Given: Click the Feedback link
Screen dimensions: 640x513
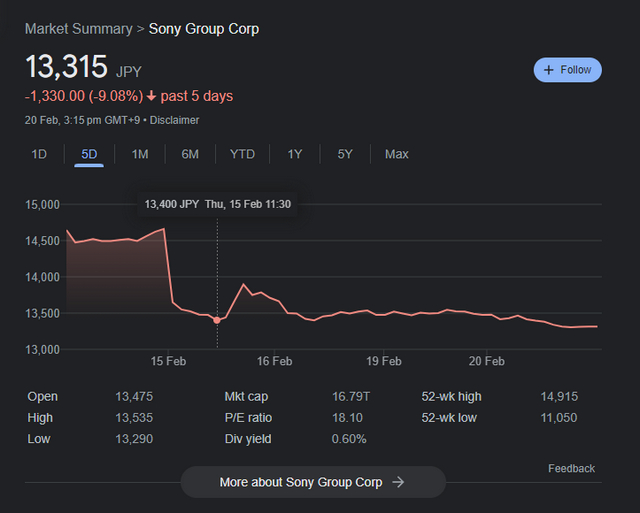Looking at the screenshot, I should coord(571,468).
